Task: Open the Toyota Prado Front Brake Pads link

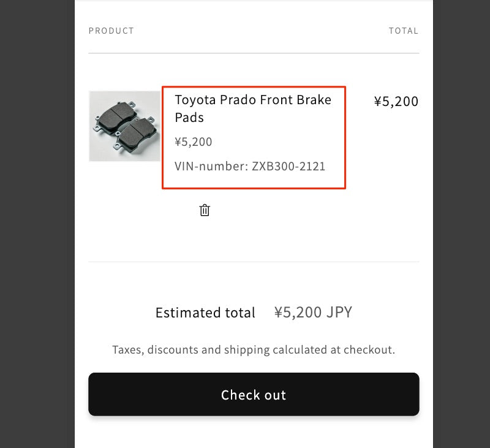Action: pos(252,101)
